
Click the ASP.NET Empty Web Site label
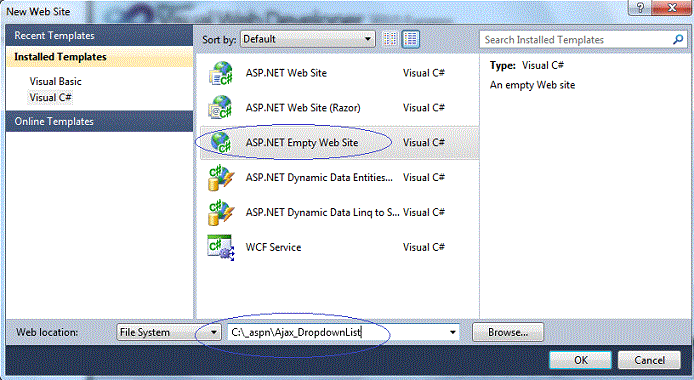coord(302,142)
